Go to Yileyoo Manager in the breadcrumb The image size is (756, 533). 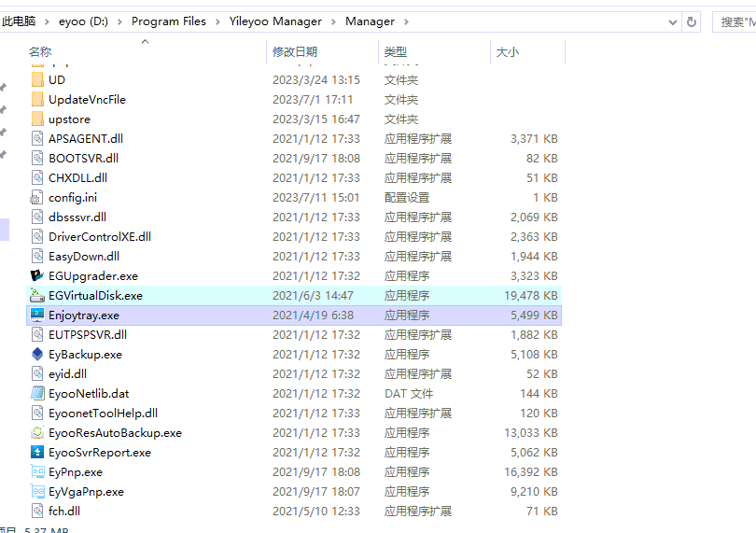tap(275, 21)
